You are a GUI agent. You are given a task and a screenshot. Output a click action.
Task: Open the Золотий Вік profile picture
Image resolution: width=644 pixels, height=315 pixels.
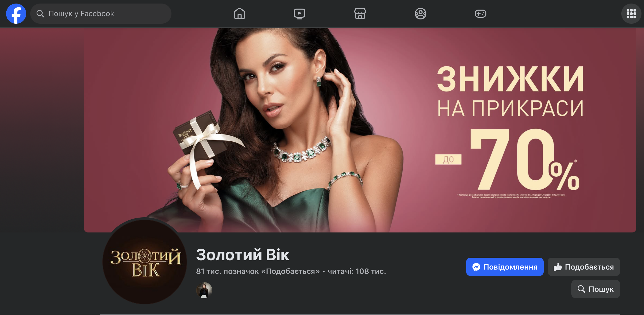(145, 261)
